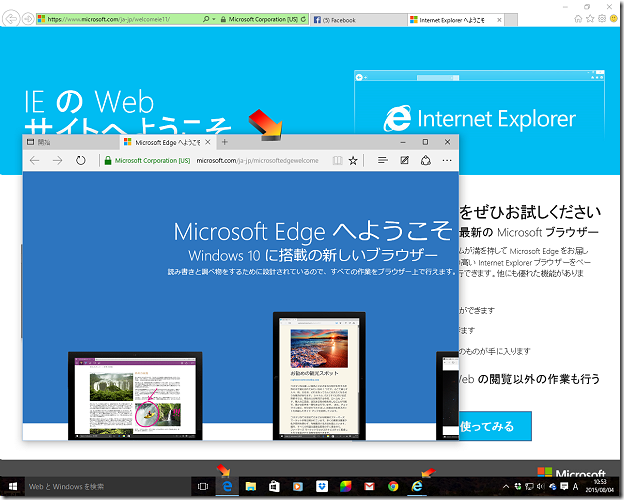Go forward in the Edge window

pos(58,160)
